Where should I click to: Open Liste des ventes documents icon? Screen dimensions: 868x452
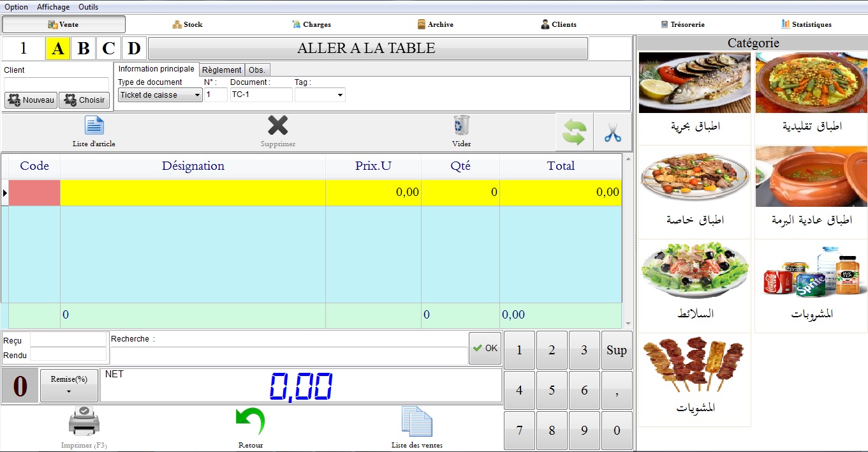[416, 423]
